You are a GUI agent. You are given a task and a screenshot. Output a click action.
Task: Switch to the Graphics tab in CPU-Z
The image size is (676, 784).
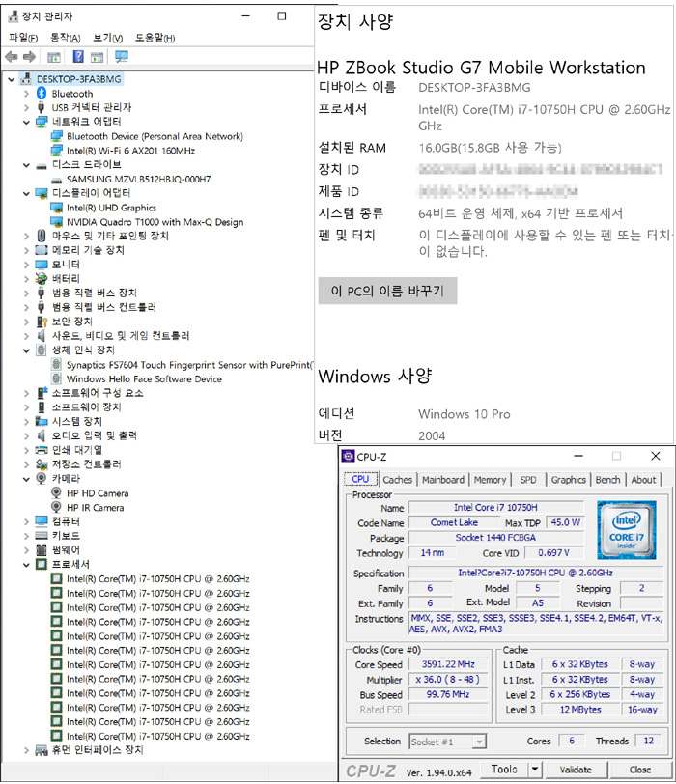pyautogui.click(x=569, y=480)
